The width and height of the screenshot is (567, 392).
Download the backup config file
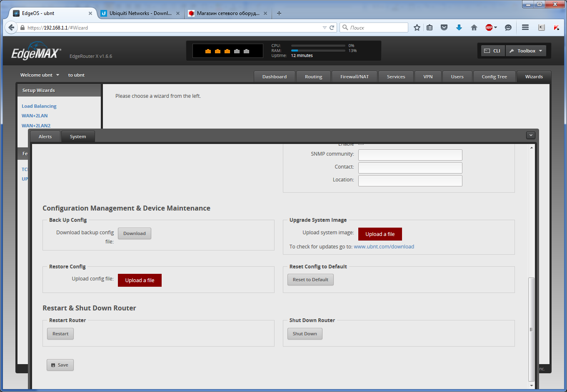tap(134, 233)
